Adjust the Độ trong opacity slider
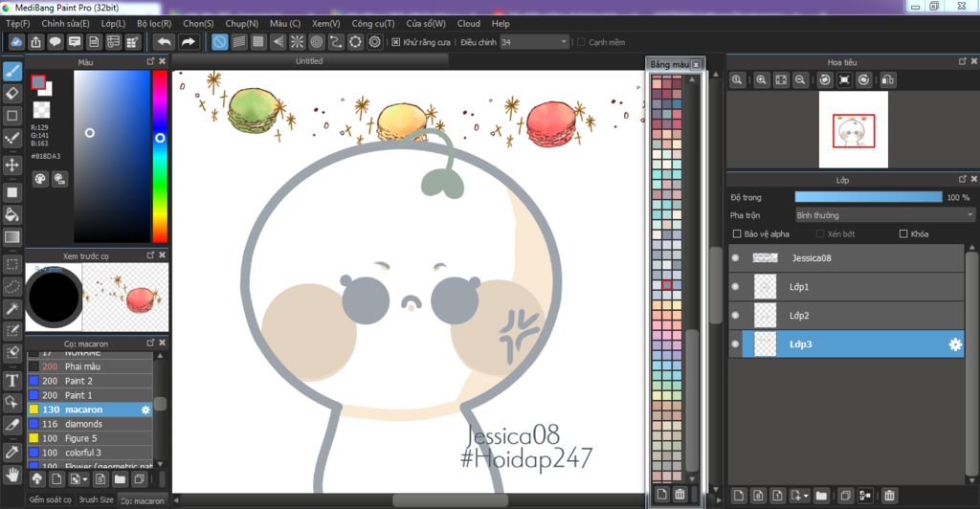The width and height of the screenshot is (980, 509). [x=868, y=197]
